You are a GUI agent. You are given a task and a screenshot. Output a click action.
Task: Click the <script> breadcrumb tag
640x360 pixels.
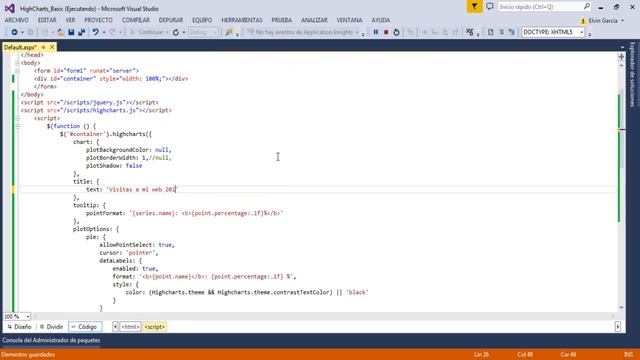tap(154, 327)
